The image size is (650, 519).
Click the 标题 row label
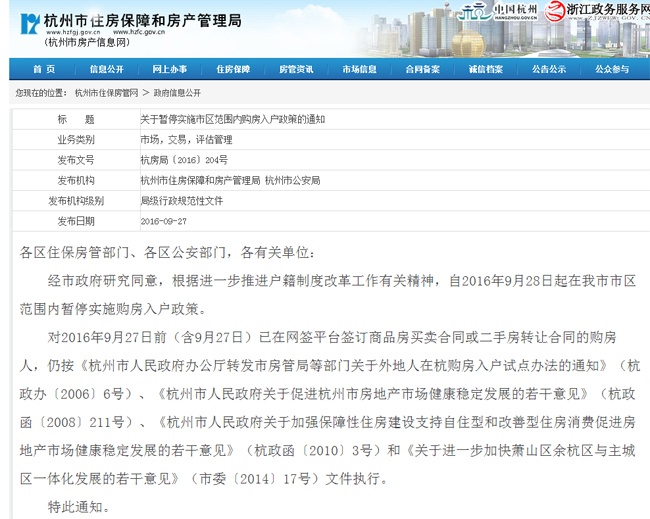(x=76, y=119)
